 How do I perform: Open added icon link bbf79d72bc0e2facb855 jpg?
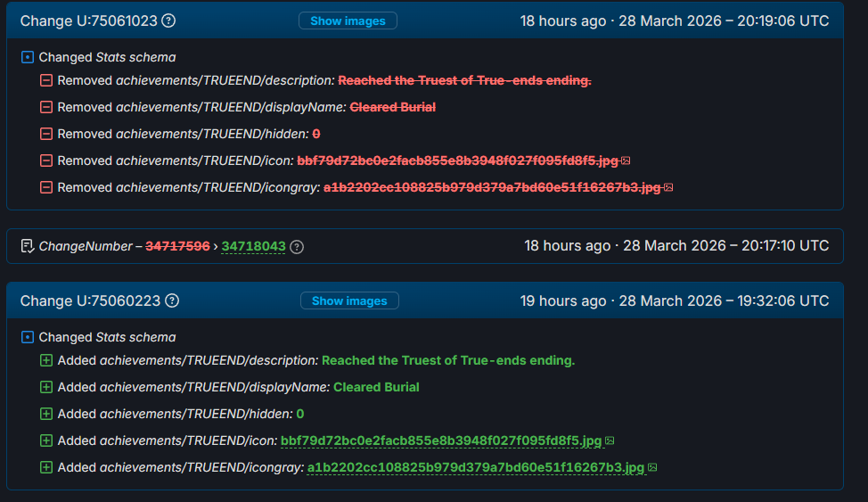tap(441, 440)
